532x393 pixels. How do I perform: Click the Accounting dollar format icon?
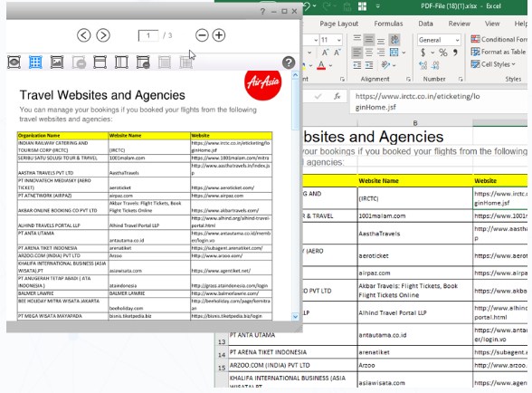point(423,53)
